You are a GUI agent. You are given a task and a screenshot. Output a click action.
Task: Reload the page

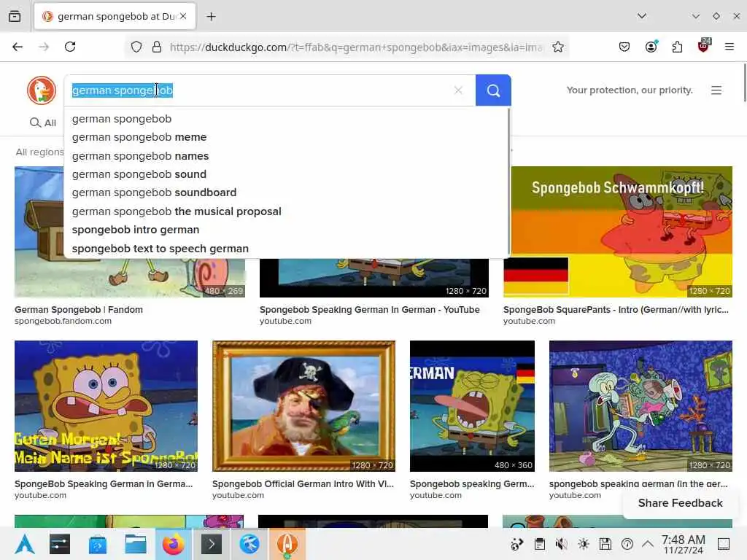pyautogui.click(x=70, y=47)
